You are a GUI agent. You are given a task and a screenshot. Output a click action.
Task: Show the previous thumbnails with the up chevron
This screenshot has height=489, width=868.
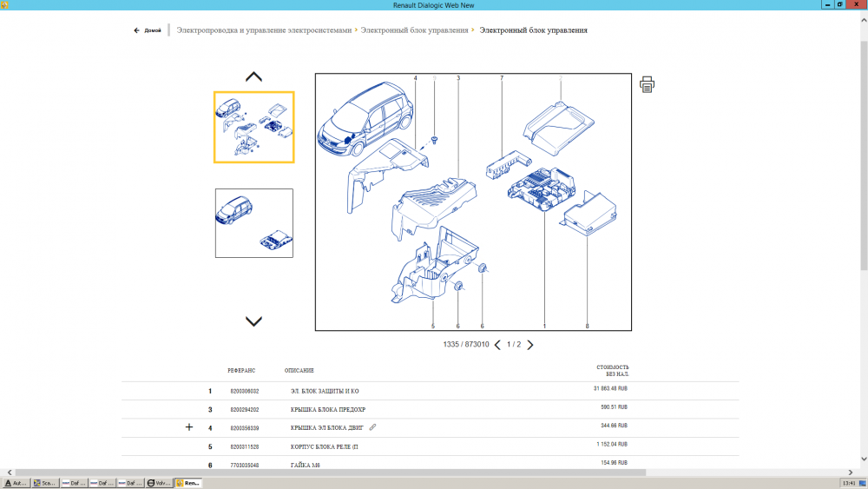(253, 77)
